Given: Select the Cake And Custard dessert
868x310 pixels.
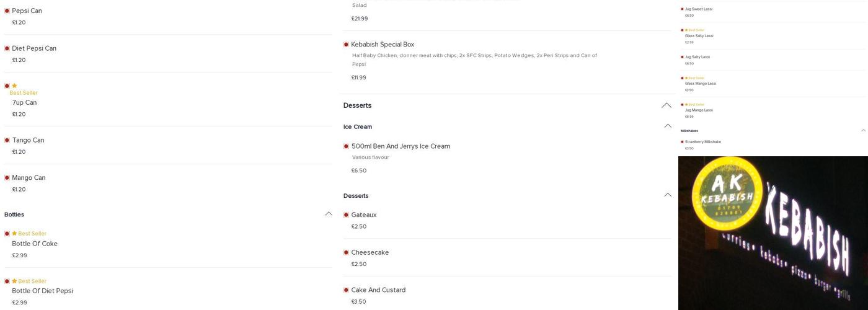Looking at the screenshot, I should [378, 290].
